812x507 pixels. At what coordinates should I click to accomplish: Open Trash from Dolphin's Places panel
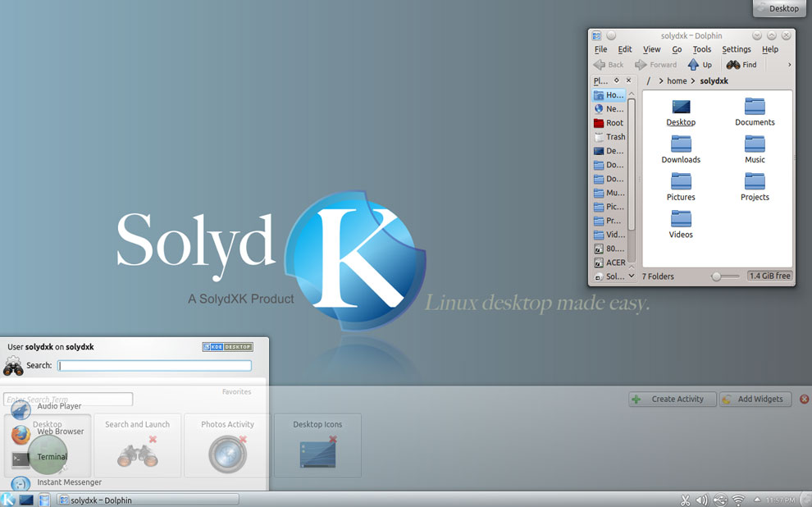(609, 137)
